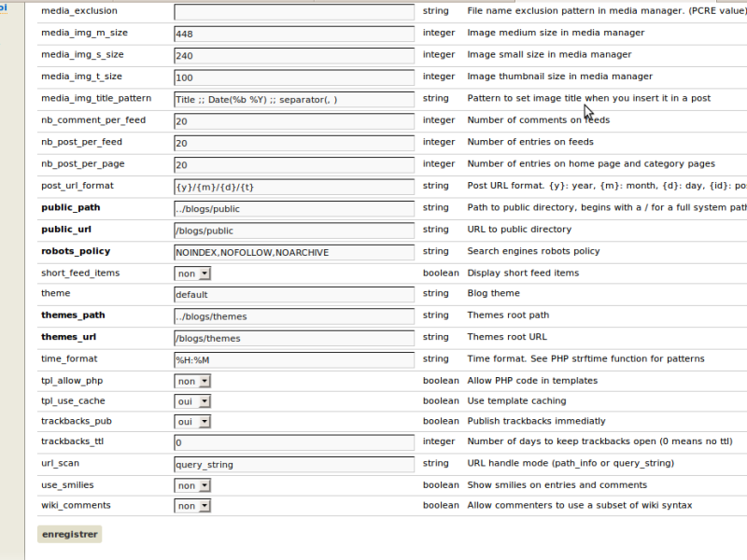This screenshot has width=747, height=560.
Task: Edit the public_path field ../blogs/public
Action: coord(294,209)
